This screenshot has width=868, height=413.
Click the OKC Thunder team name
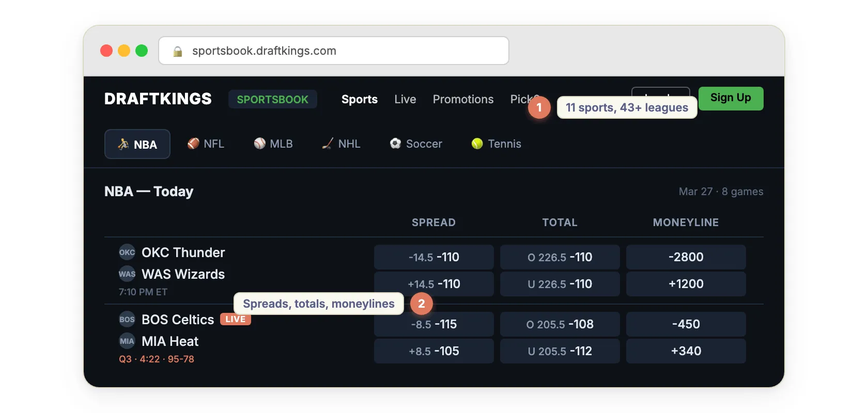183,252
